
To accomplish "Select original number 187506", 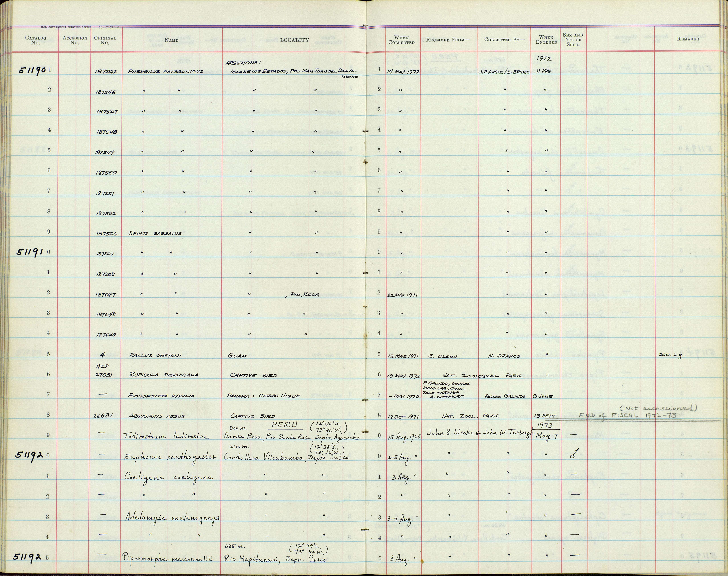I will click(x=107, y=233).
